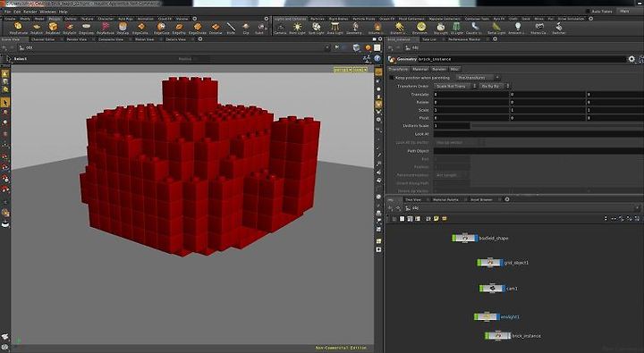Open the Render menu
This screenshot has width=644, height=353.
tap(30, 12)
